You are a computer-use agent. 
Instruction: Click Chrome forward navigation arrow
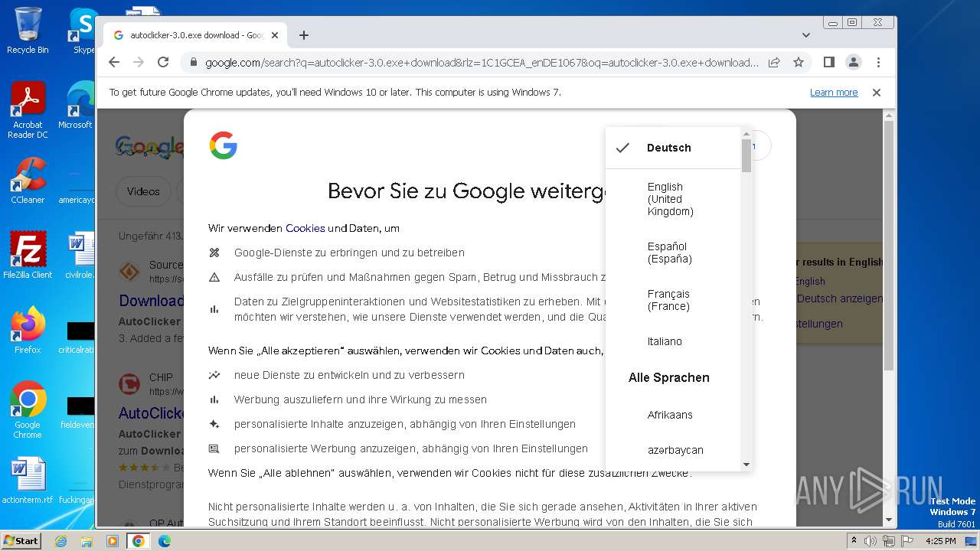(139, 62)
